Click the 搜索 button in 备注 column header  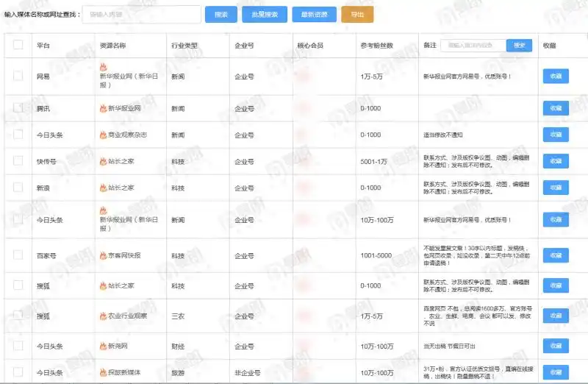point(519,45)
